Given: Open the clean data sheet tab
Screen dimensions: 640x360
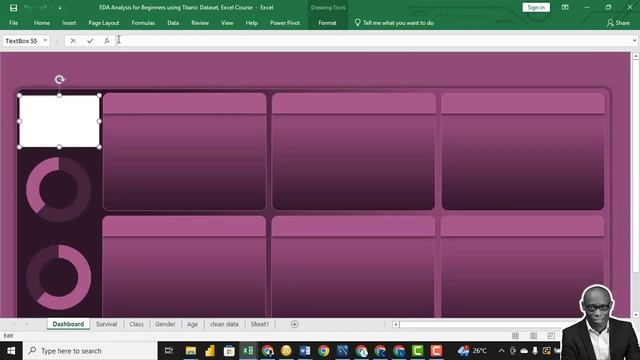Looking at the screenshot, I should [x=224, y=324].
